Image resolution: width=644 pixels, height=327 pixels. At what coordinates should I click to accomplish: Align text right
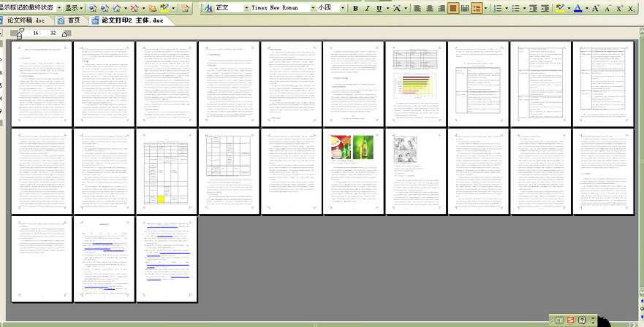tap(442, 8)
